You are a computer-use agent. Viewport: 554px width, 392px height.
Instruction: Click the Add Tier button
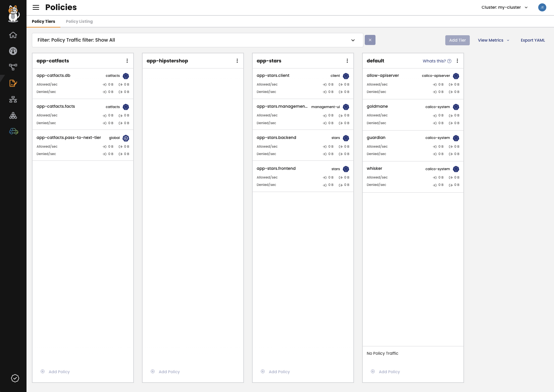pos(457,40)
